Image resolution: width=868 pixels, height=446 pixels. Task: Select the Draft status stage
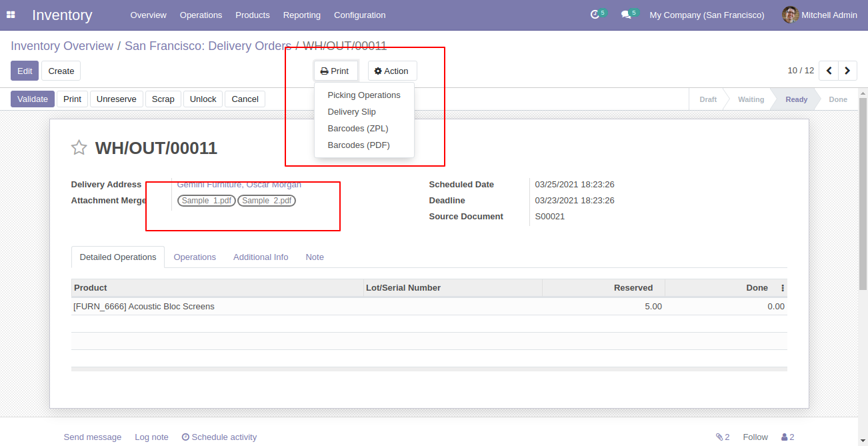pos(708,99)
